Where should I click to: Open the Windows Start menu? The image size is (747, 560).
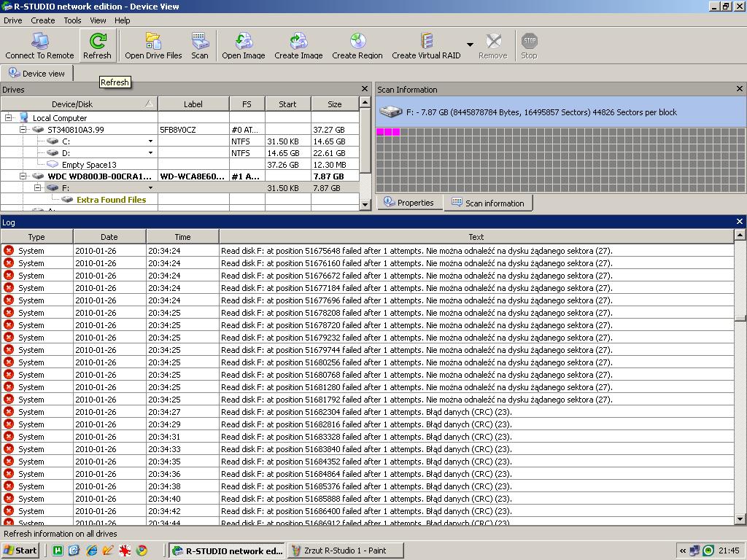pyautogui.click(x=20, y=551)
